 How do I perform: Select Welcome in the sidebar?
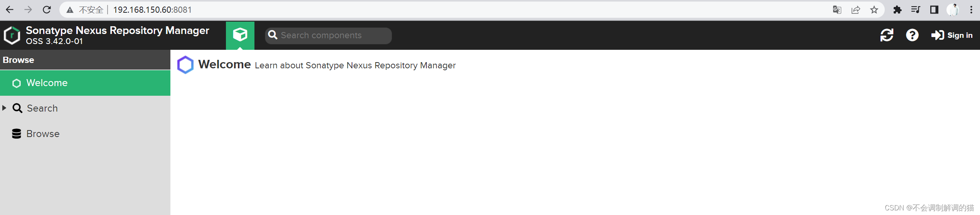(x=85, y=83)
